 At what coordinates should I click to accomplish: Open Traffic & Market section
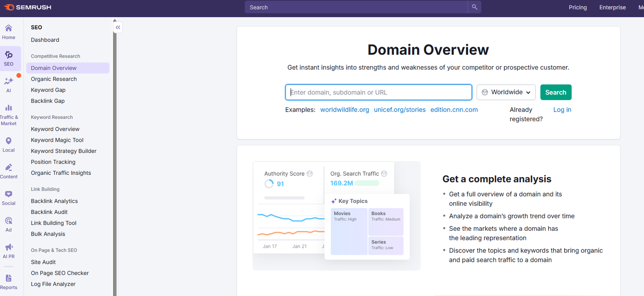[8, 115]
